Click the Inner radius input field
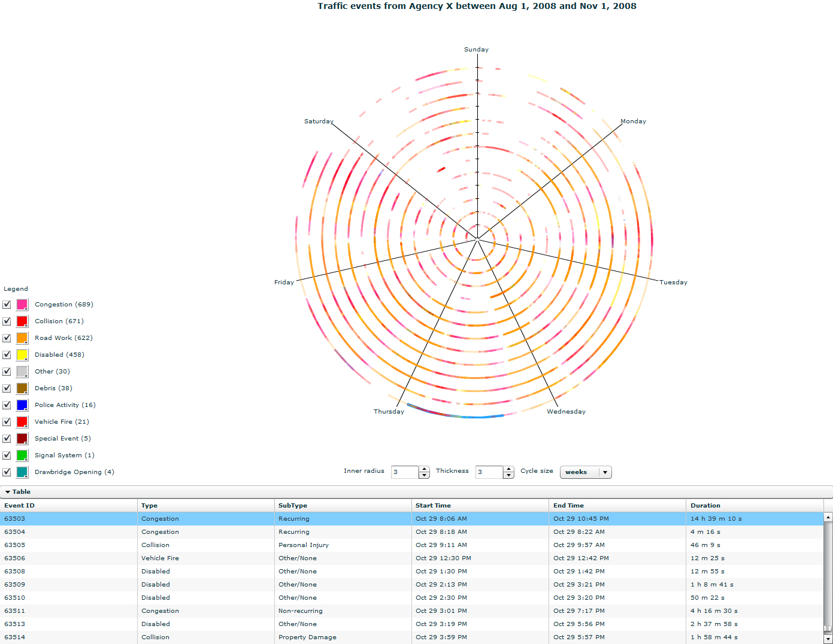This screenshot has width=833, height=644. pyautogui.click(x=405, y=472)
